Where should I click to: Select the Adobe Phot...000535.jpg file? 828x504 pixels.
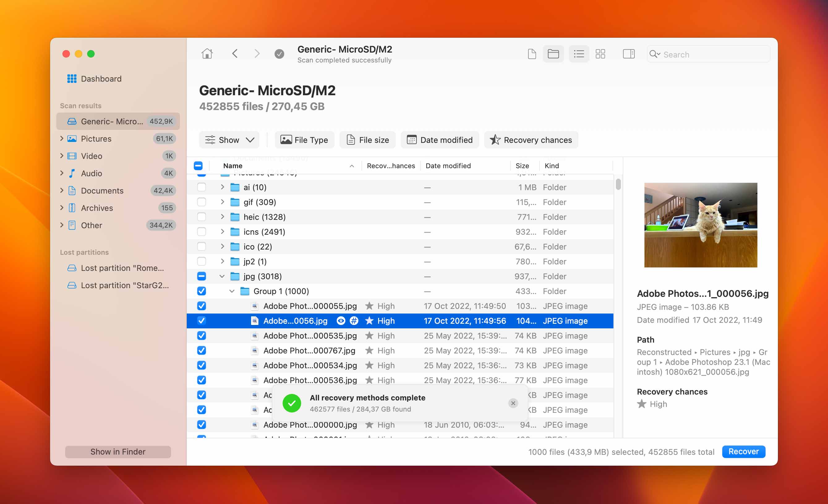coord(400,336)
